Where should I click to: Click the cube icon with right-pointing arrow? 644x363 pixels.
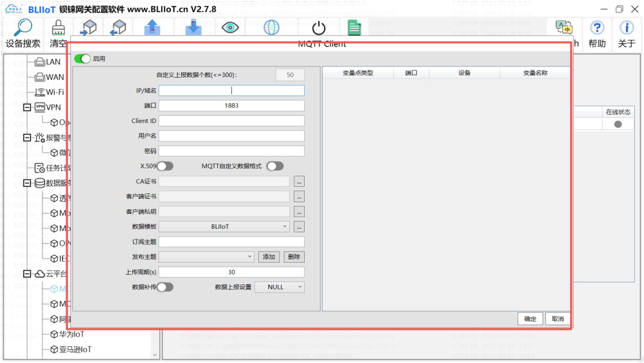88,28
